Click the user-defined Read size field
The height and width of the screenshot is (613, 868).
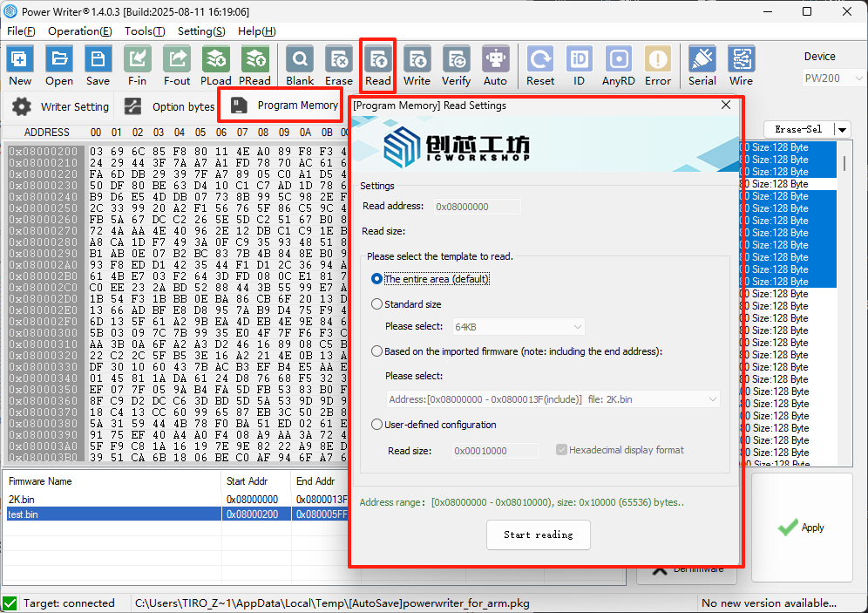click(495, 451)
